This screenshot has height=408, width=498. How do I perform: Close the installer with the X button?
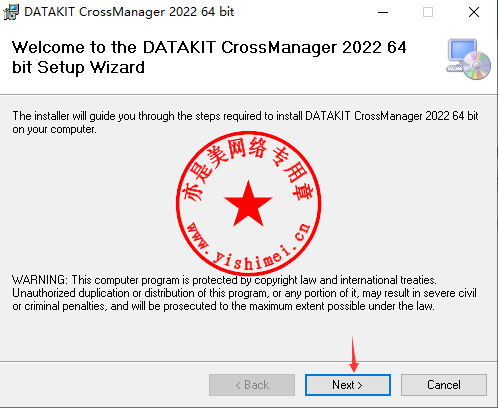click(x=474, y=12)
